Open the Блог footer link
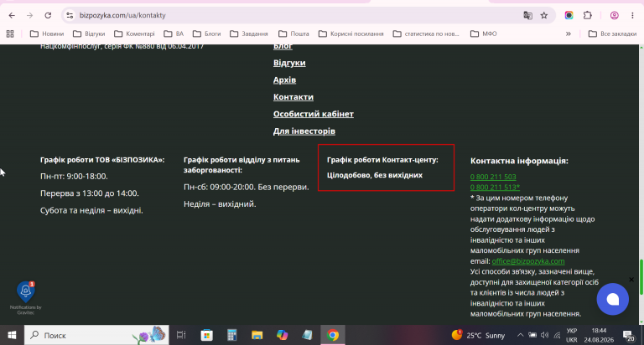Screen dimensions: 644x345 [x=283, y=46]
